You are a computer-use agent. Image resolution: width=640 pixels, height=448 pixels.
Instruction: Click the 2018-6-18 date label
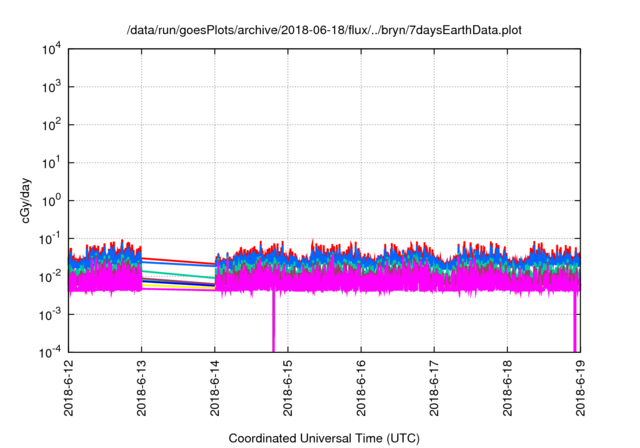click(507, 388)
